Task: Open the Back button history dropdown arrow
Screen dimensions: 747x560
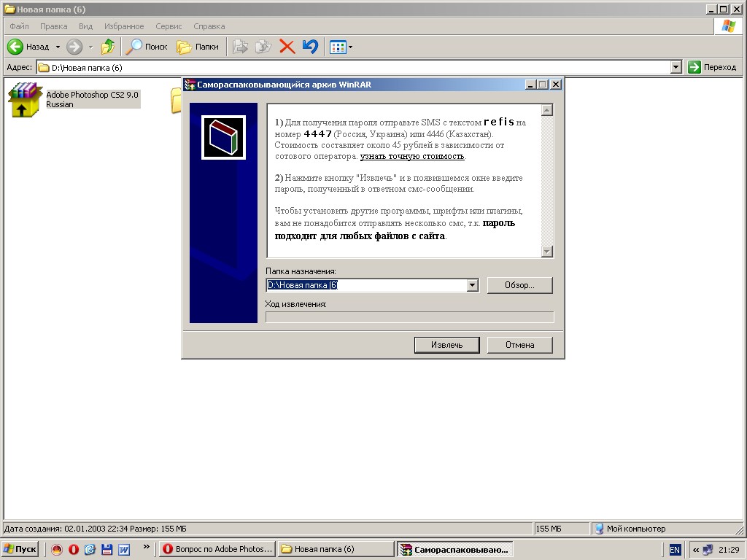Action: [x=58, y=47]
